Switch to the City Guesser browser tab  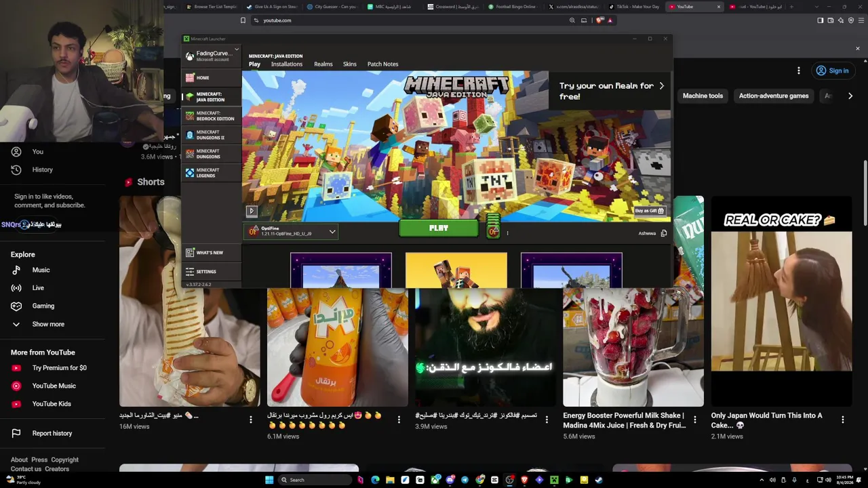(x=332, y=7)
